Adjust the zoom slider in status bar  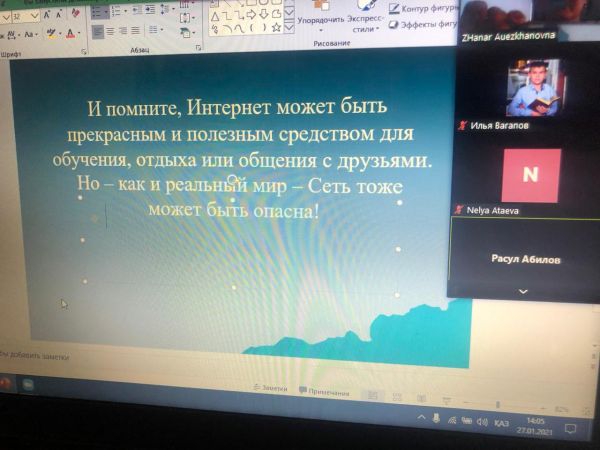tap(497, 404)
